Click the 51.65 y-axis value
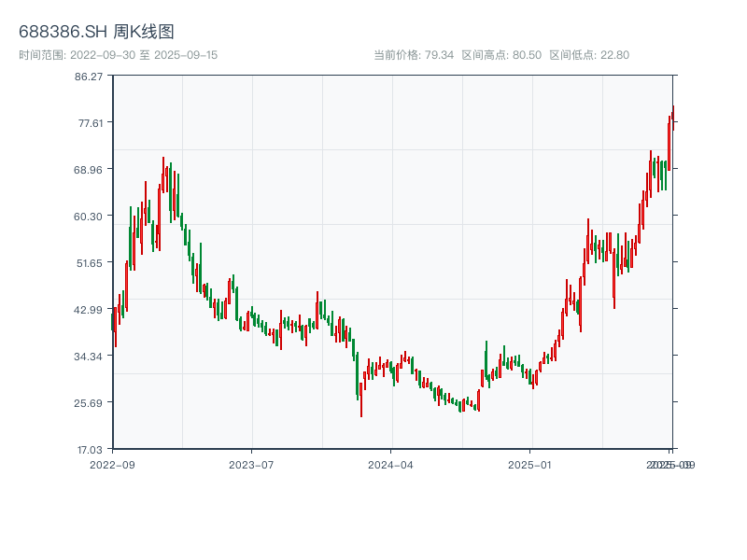 (90, 263)
